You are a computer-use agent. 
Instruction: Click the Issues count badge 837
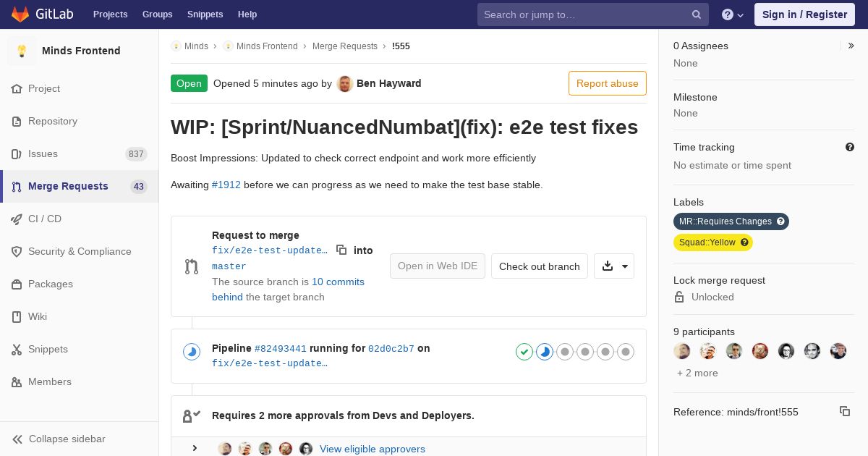136,153
